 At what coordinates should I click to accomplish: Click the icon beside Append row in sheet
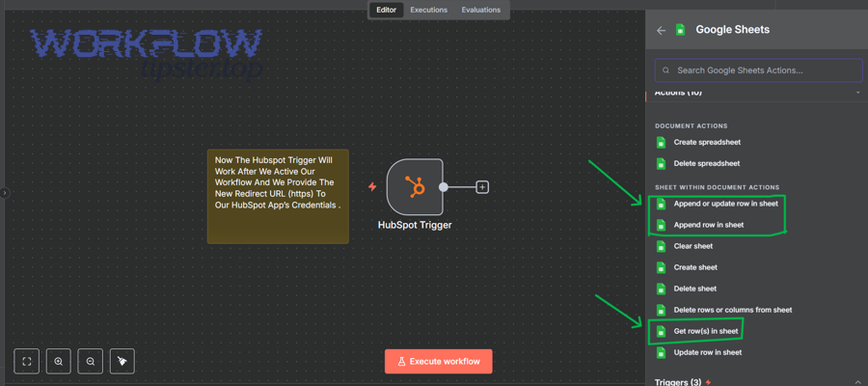[661, 225]
